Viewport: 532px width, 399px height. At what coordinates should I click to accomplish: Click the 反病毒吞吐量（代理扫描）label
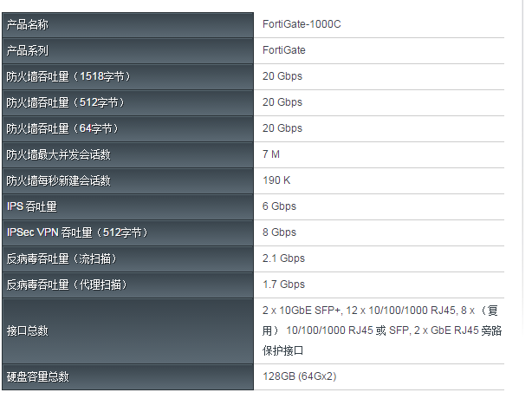(67, 285)
